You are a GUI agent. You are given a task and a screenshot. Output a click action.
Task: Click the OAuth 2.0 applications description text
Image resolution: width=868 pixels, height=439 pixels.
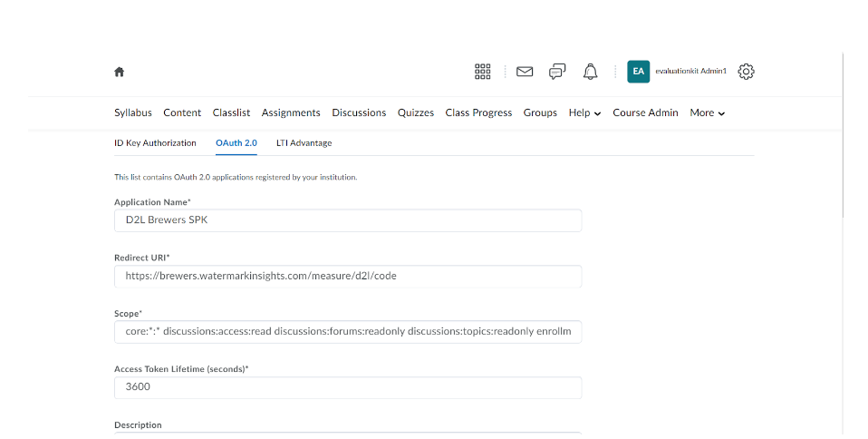[x=236, y=178]
